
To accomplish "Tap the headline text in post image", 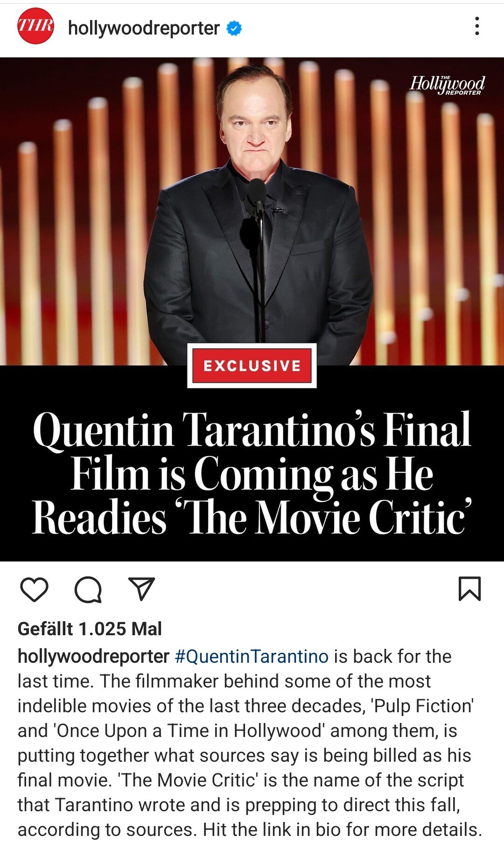I will (x=252, y=473).
